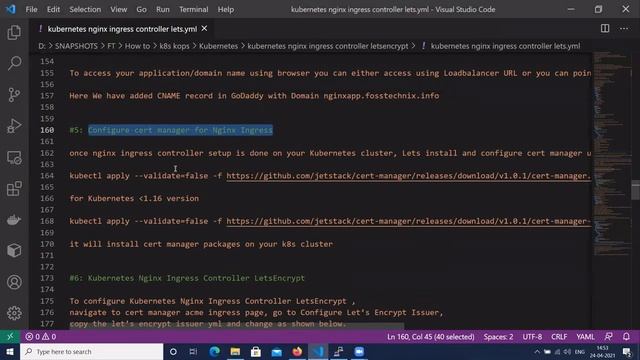Expand the D: drive breadcrumb
640x360 pixels.
[42, 46]
